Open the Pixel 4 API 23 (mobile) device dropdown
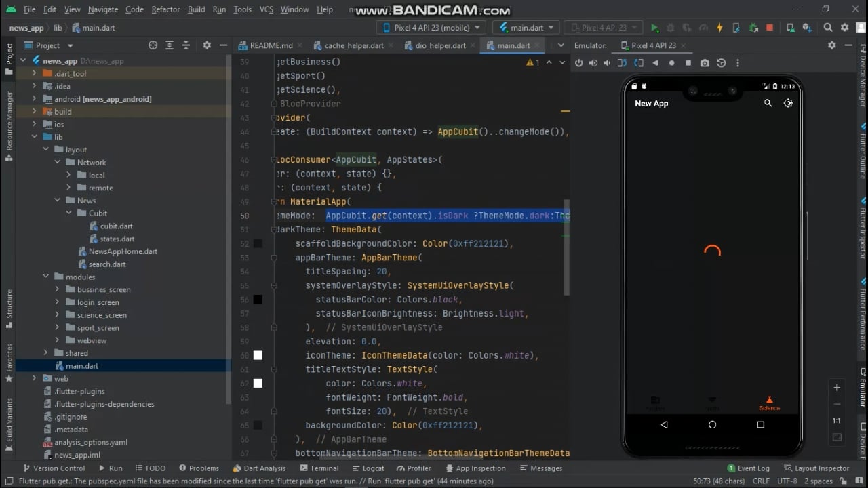868x488 pixels. tap(431, 28)
